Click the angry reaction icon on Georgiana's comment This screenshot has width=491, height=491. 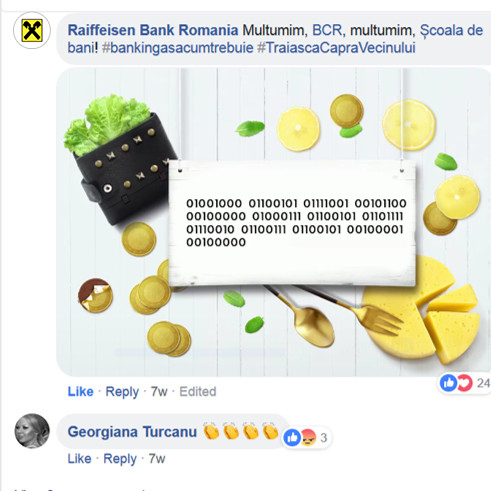308,438
